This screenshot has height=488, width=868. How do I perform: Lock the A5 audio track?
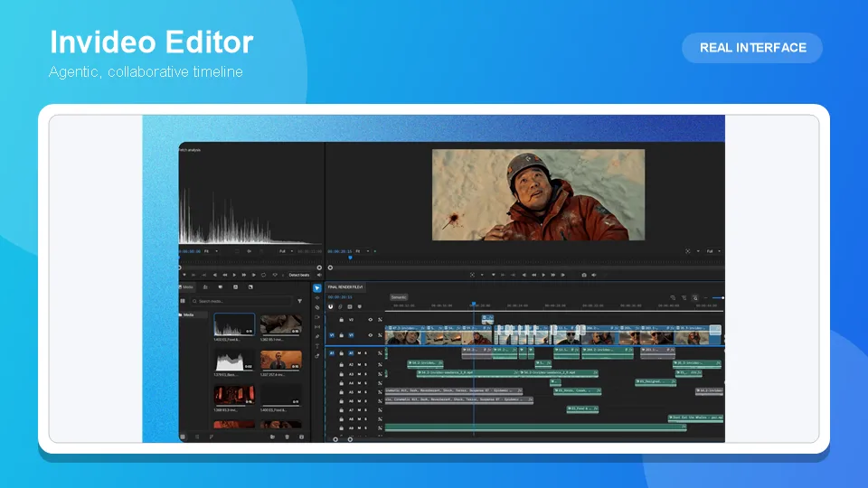[342, 391]
